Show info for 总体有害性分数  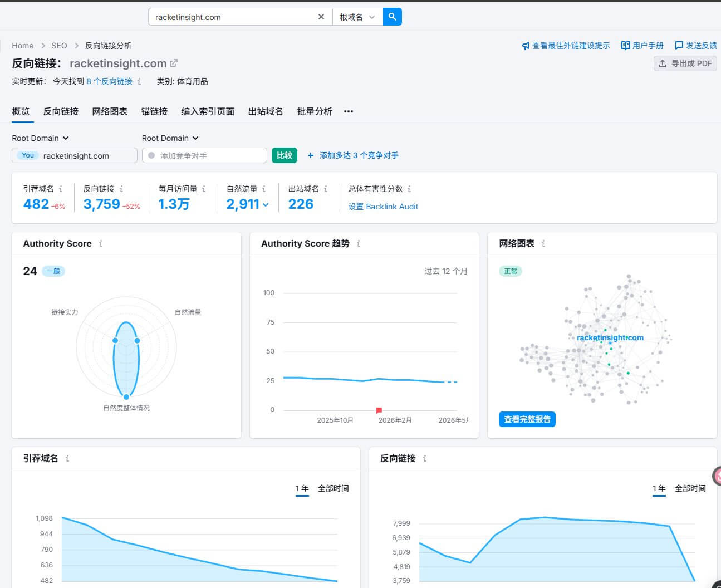[409, 189]
